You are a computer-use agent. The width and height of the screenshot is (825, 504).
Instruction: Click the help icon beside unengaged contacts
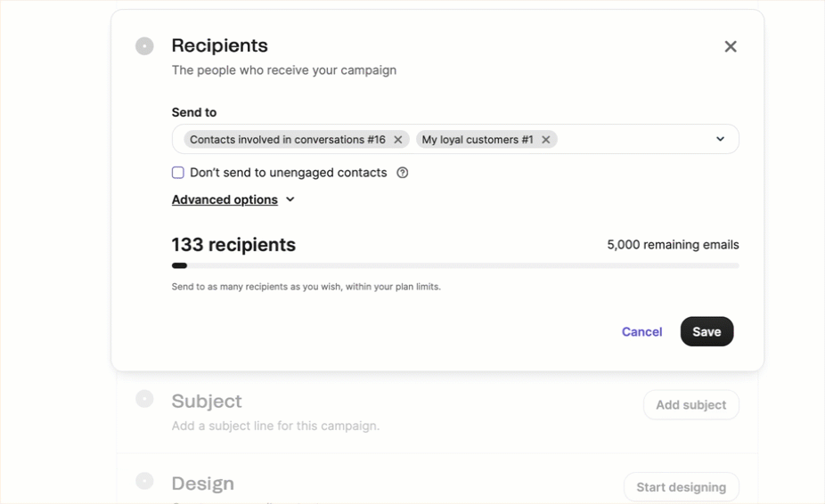tap(403, 173)
